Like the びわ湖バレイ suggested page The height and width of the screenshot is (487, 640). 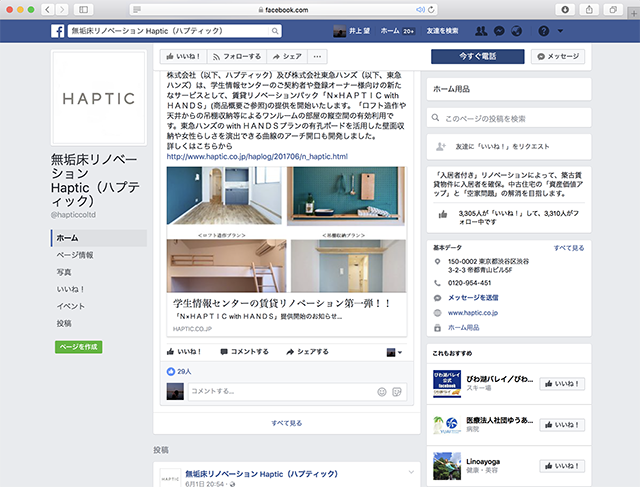(562, 384)
